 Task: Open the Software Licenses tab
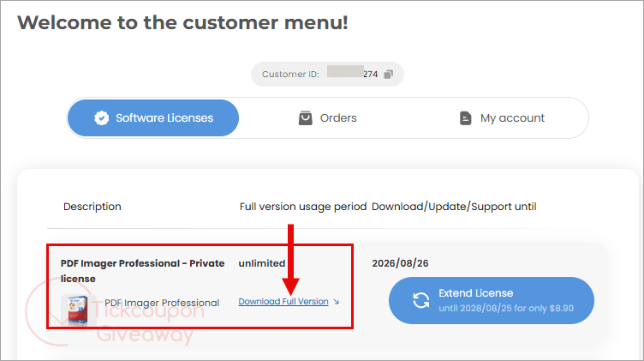point(153,118)
